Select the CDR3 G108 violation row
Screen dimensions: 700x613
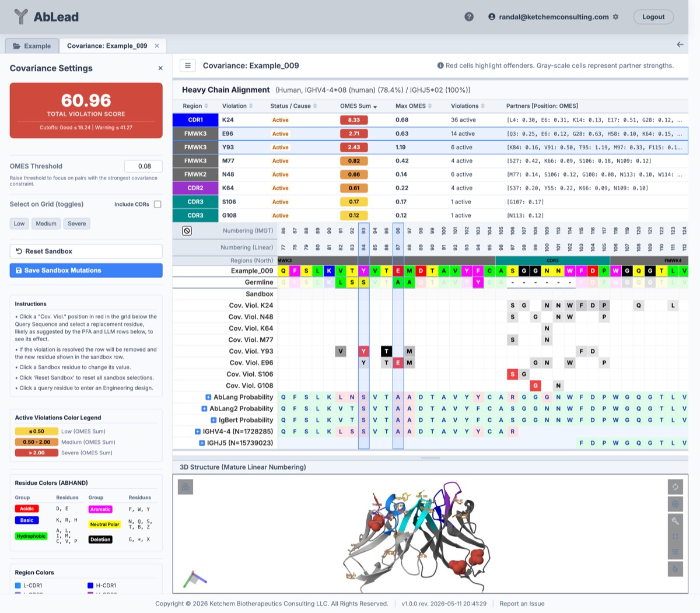click(430, 215)
